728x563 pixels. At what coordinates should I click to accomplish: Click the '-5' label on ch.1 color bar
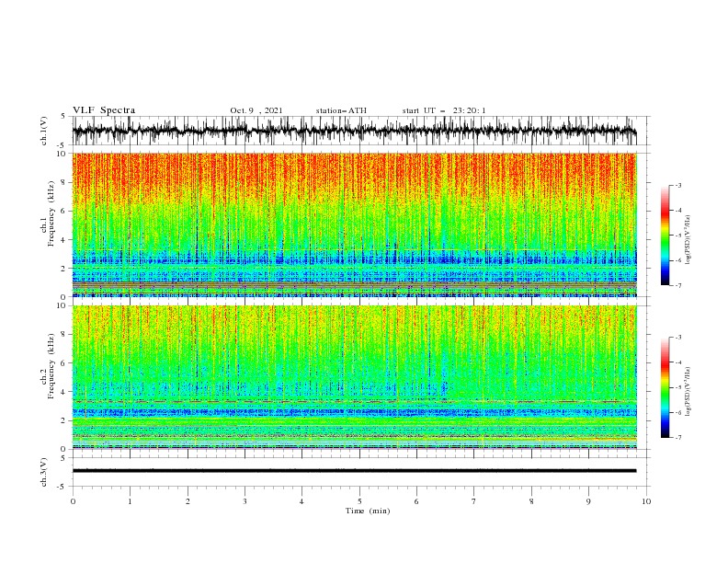point(677,236)
